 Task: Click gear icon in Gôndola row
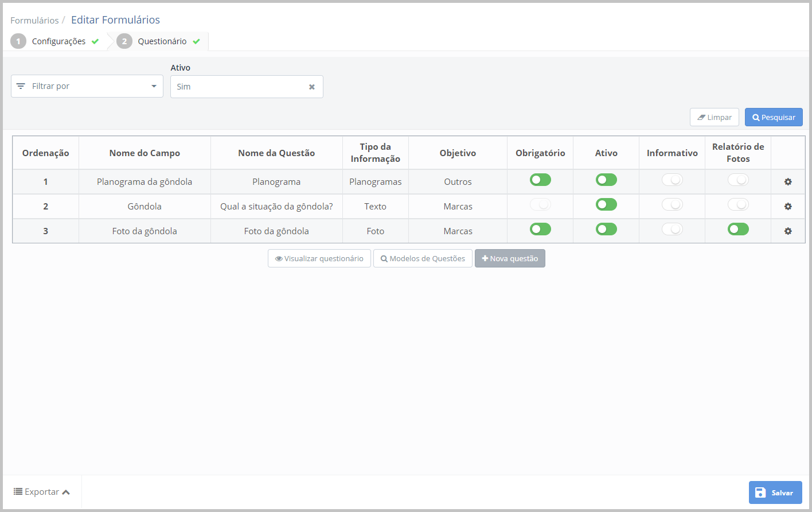coord(788,207)
